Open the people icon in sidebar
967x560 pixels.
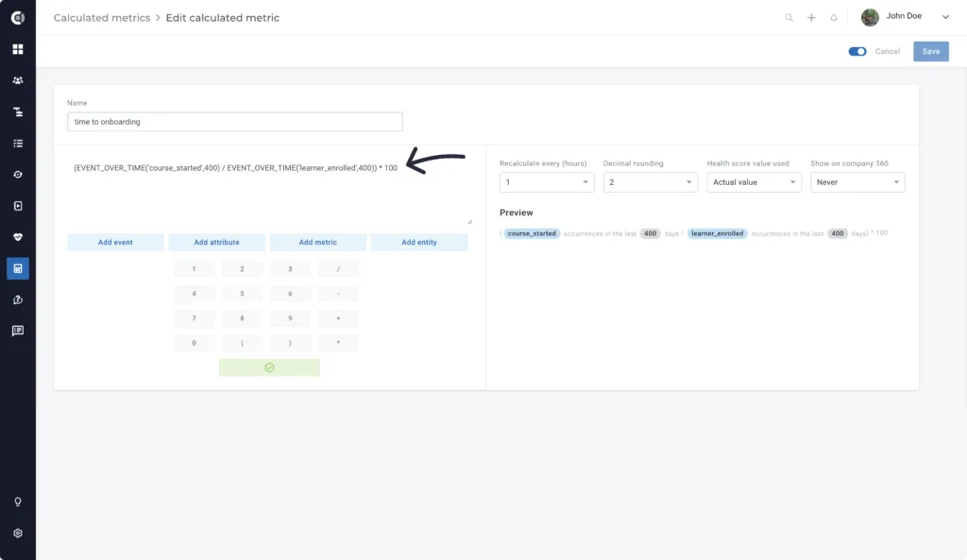(x=18, y=81)
